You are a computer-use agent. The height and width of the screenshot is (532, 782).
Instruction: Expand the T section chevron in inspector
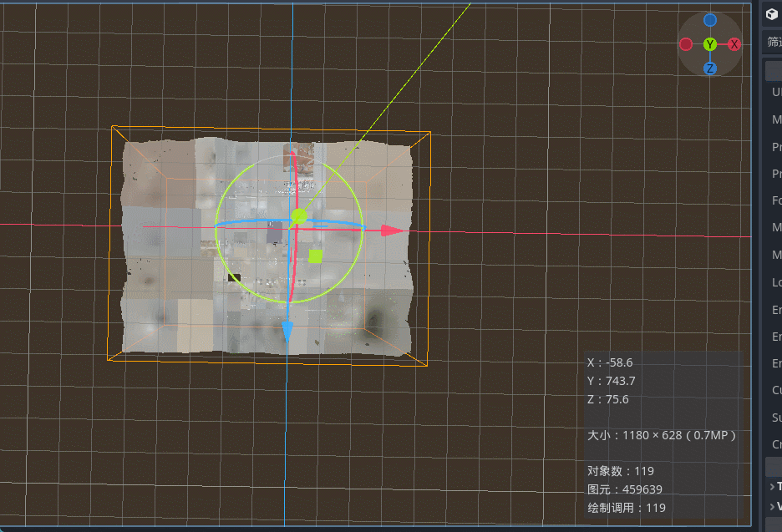point(771,486)
